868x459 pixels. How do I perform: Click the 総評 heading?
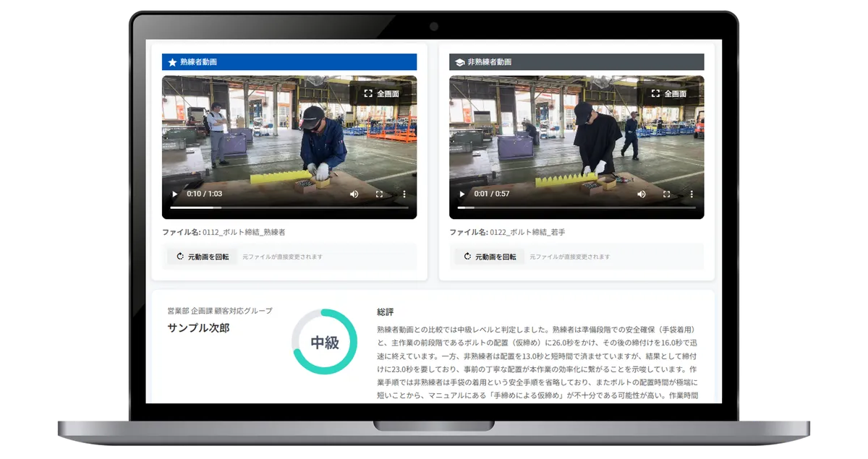[386, 312]
